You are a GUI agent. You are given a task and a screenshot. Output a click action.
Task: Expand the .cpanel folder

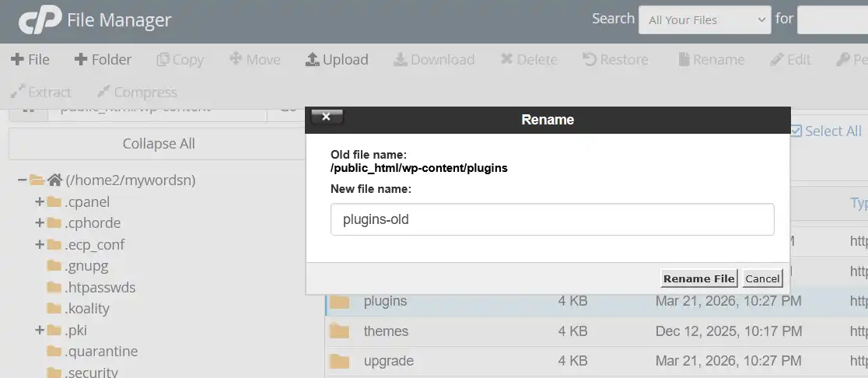pyautogui.click(x=40, y=201)
